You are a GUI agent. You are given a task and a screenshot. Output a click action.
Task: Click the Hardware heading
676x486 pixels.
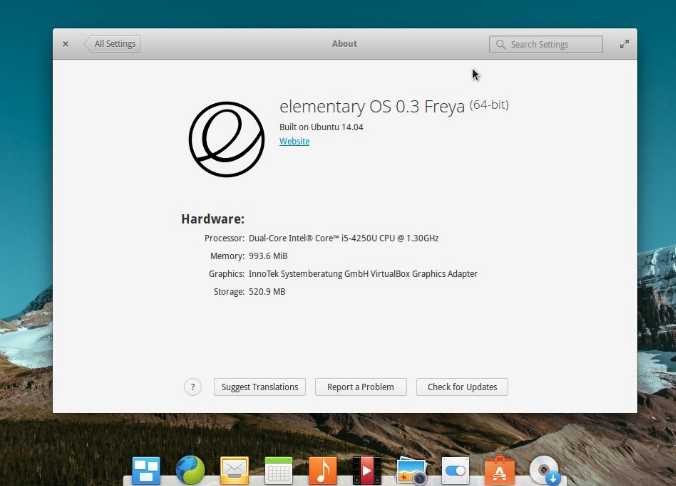tap(213, 219)
